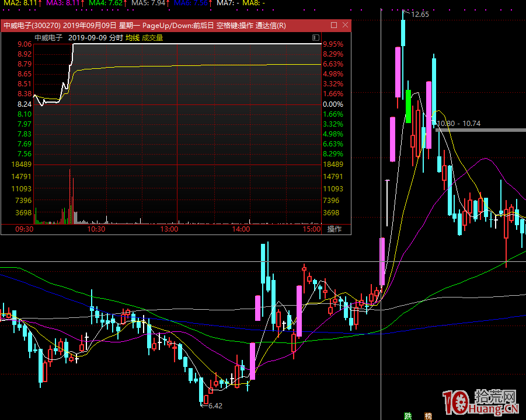526x420 pixels.
Task: Click the 12.65 high price marker
Action: [420, 15]
